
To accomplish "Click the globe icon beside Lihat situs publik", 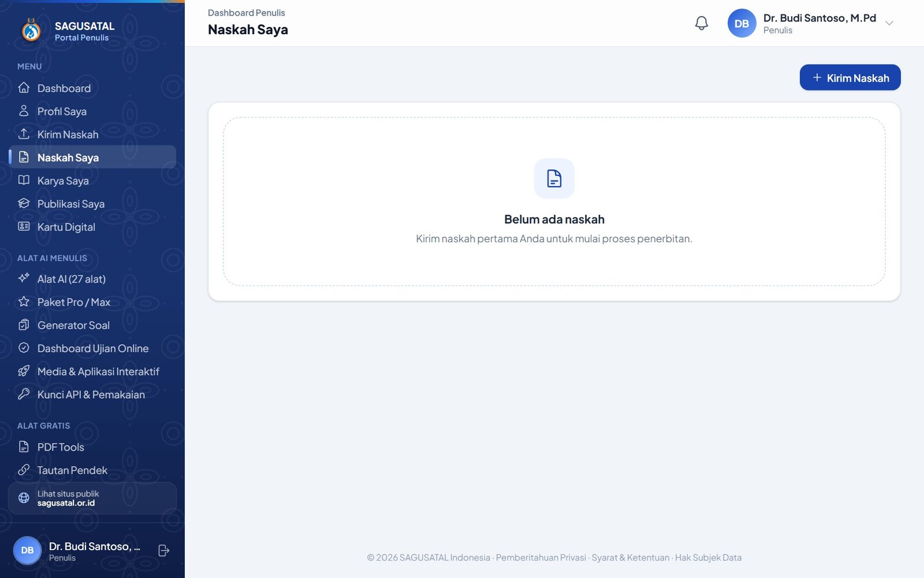I will 24,498.
